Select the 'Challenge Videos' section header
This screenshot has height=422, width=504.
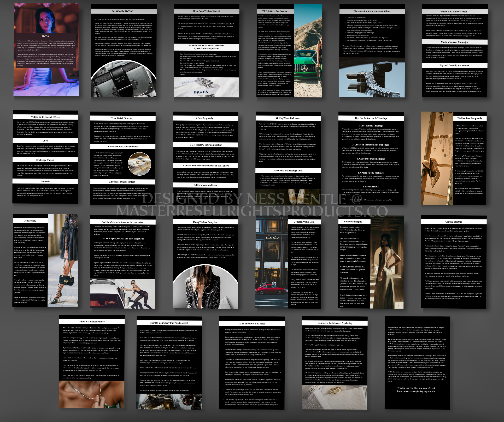[45, 160]
